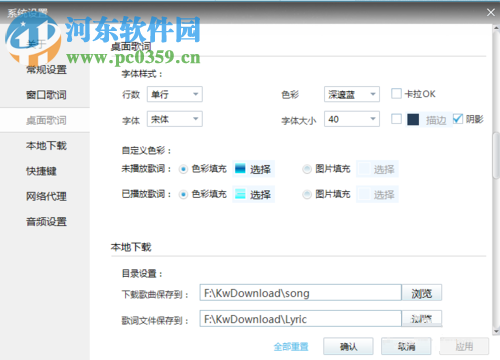Uncheck the 阴影 shadow checkbox

coord(458,119)
